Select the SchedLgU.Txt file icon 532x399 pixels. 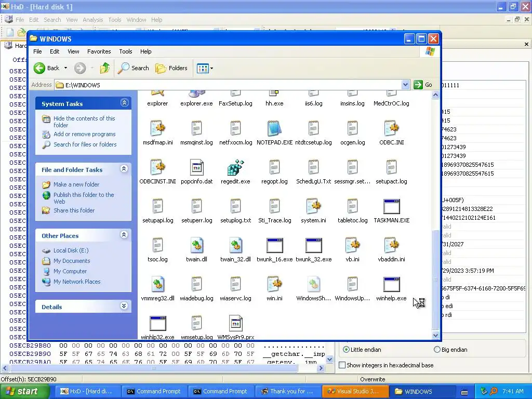pos(313,168)
